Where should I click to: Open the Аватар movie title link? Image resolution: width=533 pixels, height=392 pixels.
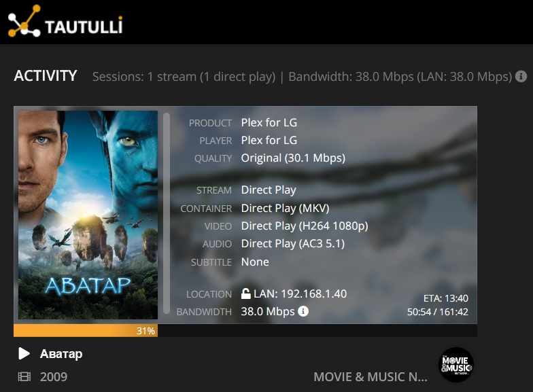61,354
